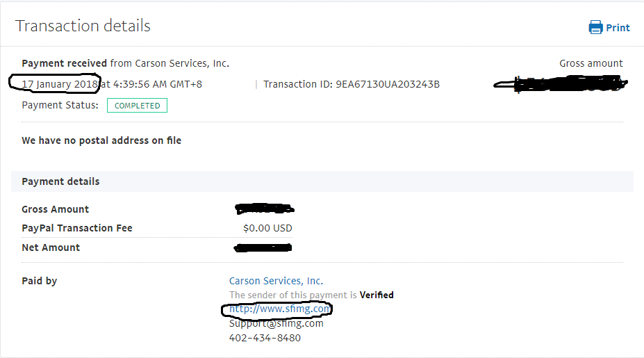This screenshot has width=644, height=358.
Task: Click the printer icon
Action: click(595, 28)
